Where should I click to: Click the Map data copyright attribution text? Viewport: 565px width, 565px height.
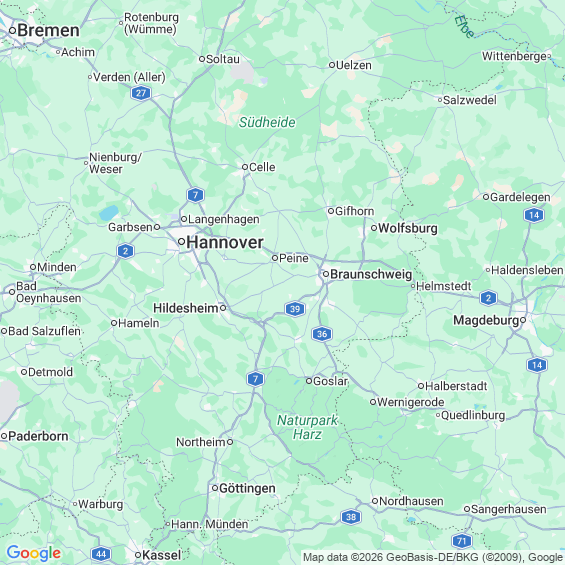(x=433, y=557)
